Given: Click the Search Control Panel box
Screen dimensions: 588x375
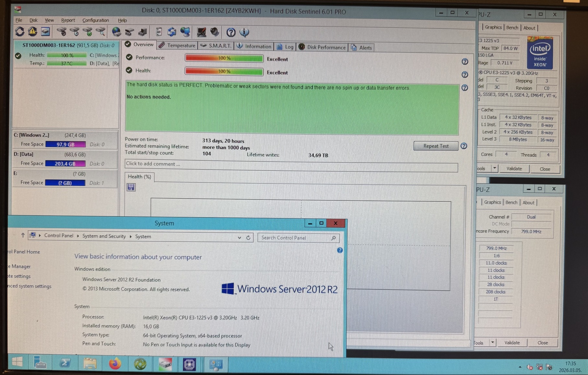Looking at the screenshot, I should tap(298, 238).
